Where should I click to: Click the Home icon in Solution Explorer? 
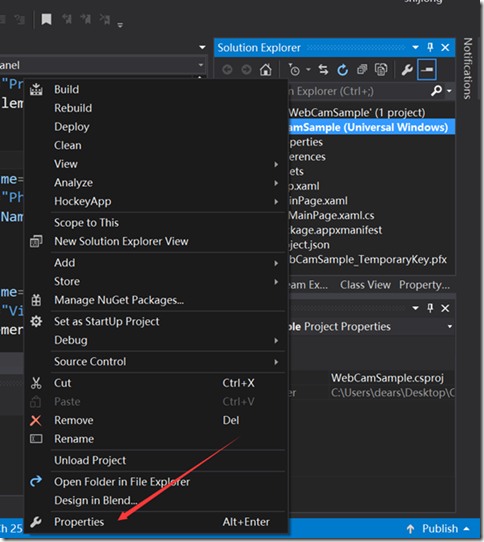click(x=266, y=70)
